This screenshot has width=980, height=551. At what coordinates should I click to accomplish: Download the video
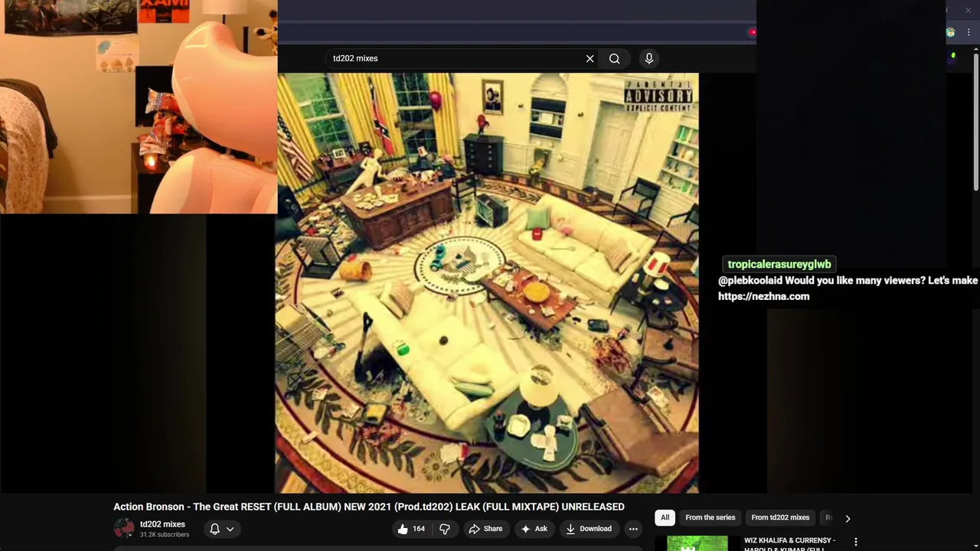588,529
